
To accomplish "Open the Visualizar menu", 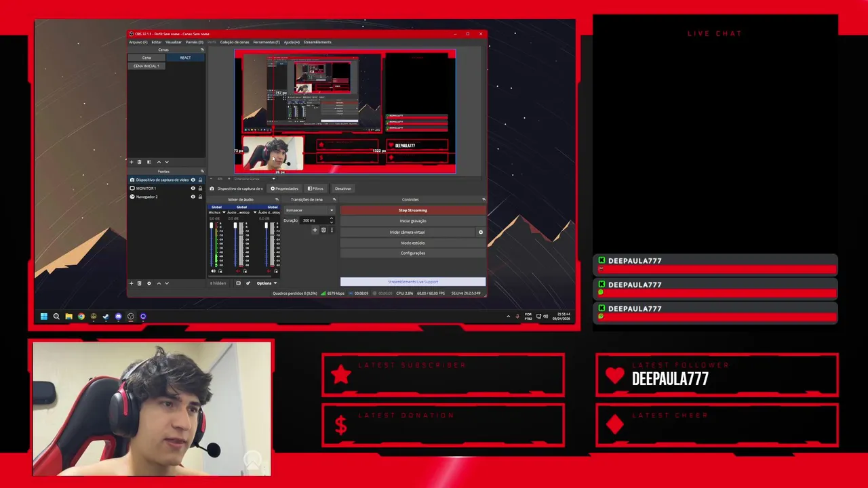I will coord(174,42).
